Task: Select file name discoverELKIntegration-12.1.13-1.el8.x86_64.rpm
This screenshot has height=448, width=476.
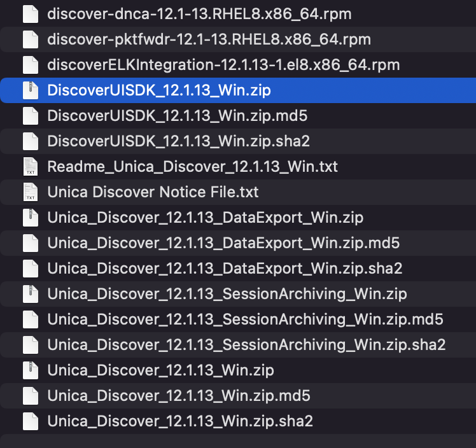Action: coord(224,66)
